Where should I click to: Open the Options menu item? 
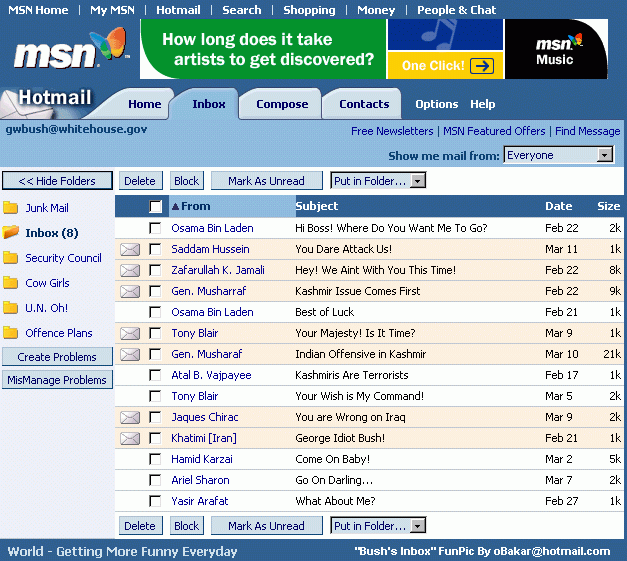point(436,104)
